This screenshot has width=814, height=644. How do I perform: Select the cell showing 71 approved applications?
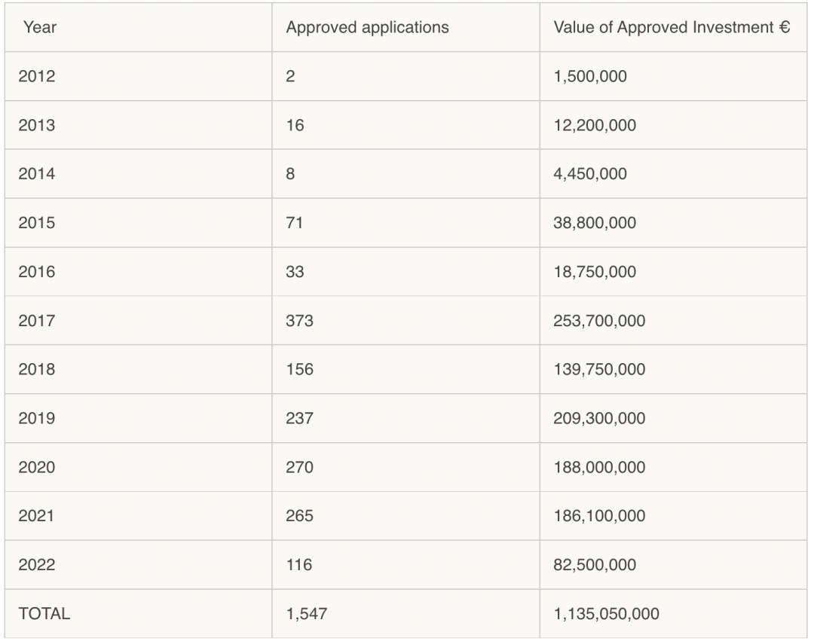(x=295, y=224)
